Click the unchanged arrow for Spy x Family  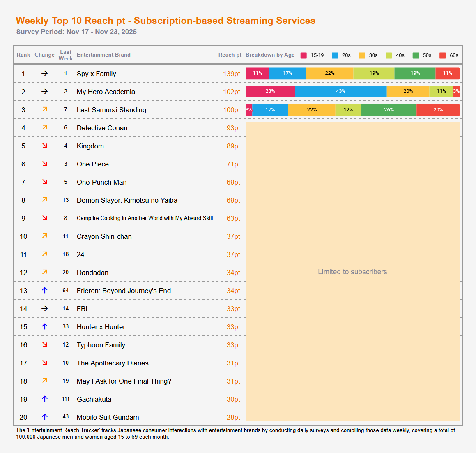(x=45, y=73)
